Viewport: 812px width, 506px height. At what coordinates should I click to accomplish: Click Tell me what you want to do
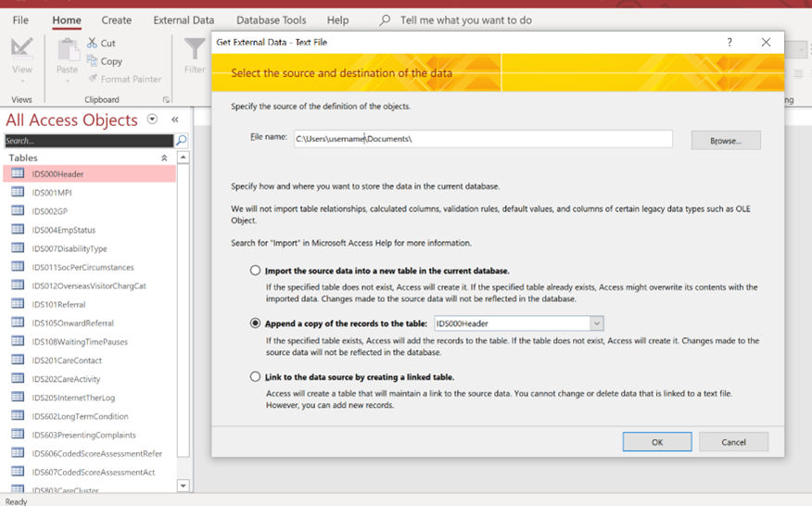465,20
